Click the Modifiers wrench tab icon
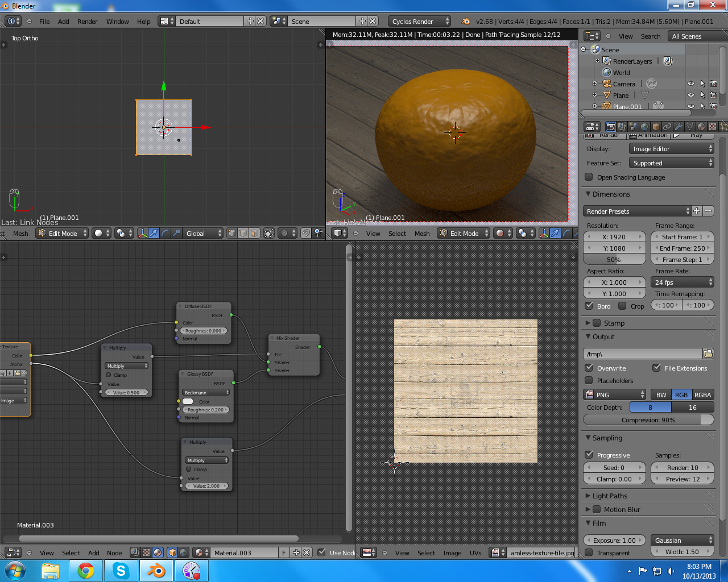 679,127
